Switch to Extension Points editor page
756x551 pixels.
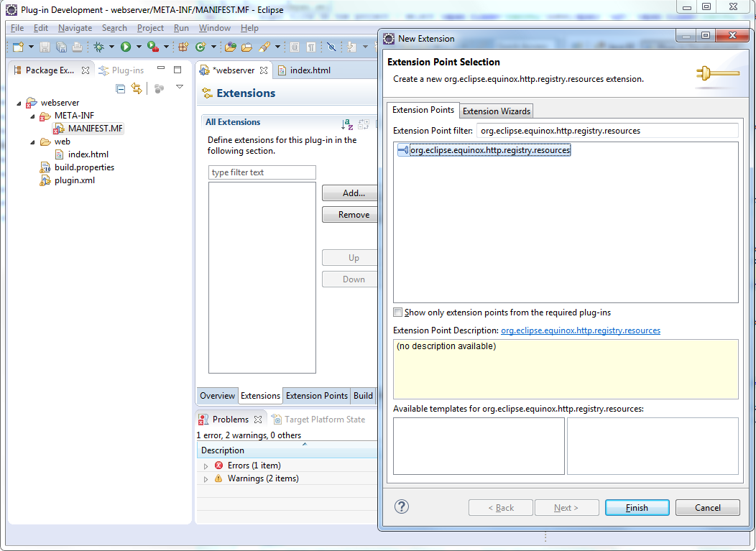[317, 396]
